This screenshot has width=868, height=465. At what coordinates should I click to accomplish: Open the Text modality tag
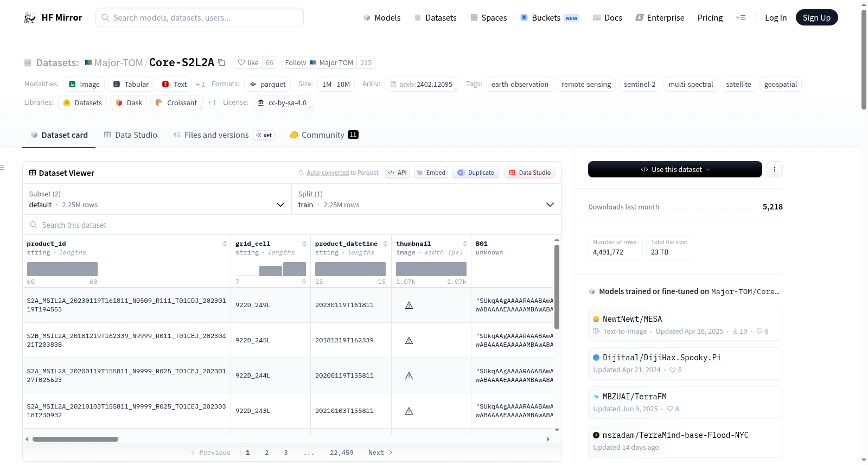click(x=174, y=84)
